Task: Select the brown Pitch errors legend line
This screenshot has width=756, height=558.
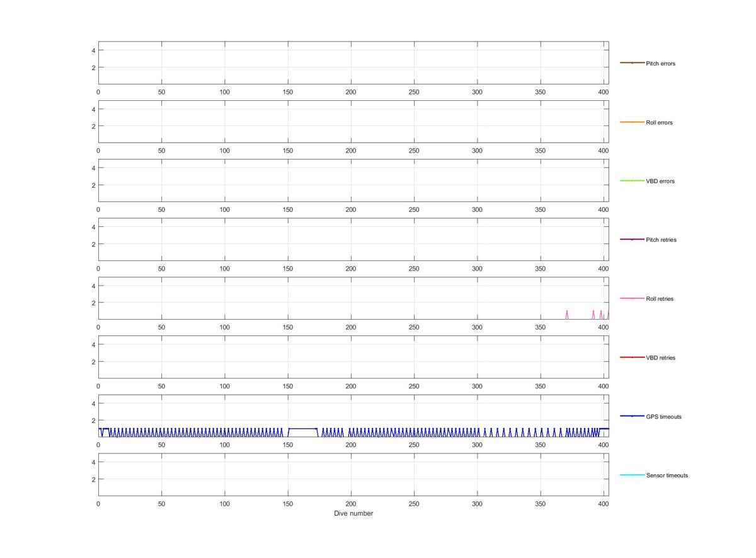Action: pyautogui.click(x=632, y=63)
